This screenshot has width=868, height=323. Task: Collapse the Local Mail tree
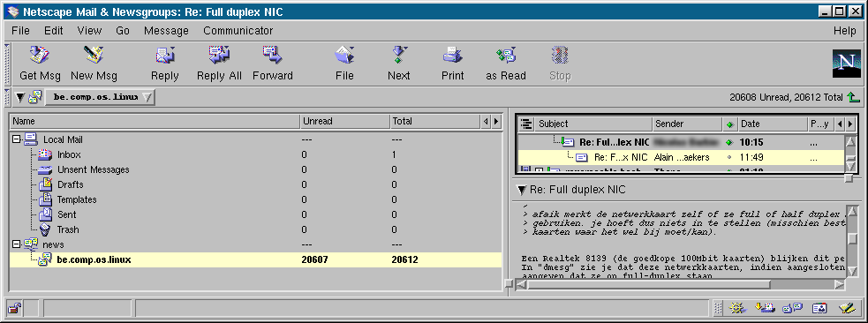click(x=16, y=140)
